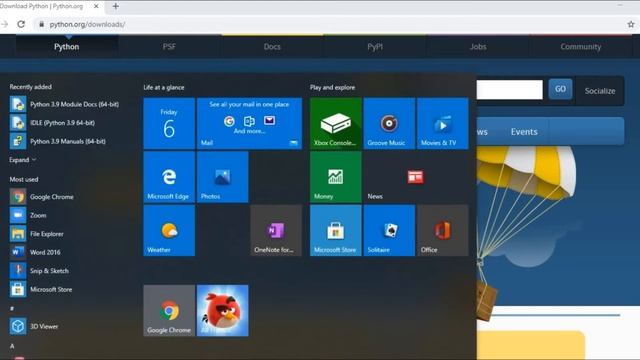Open Microsoft Store tile

pyautogui.click(x=336, y=231)
